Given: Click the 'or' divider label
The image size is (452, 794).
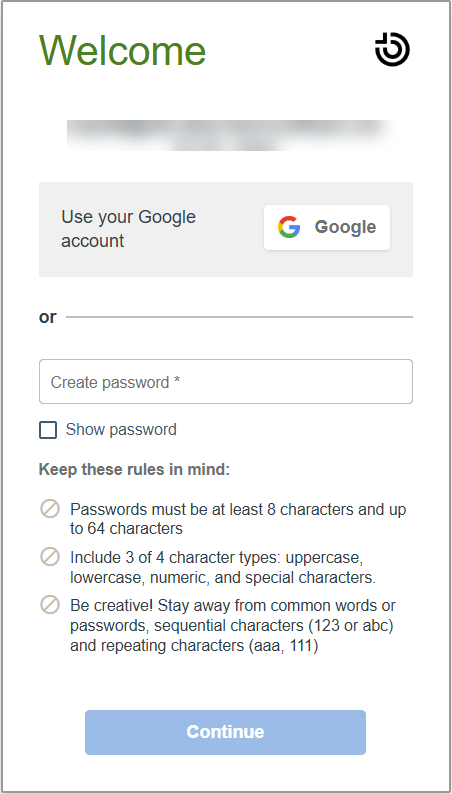Looking at the screenshot, I should coord(48,317).
